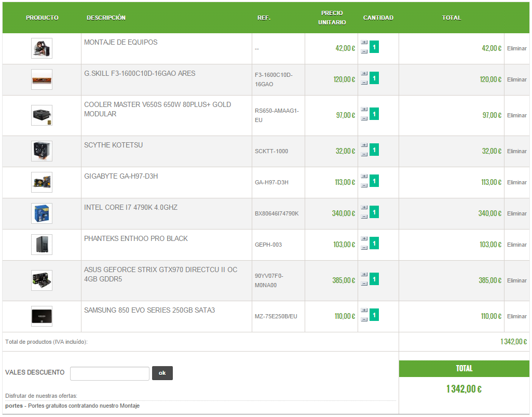Viewport: 532px width, 417px height.
Task: Select quantity box for G.SKILL ARES row
Action: [374, 78]
